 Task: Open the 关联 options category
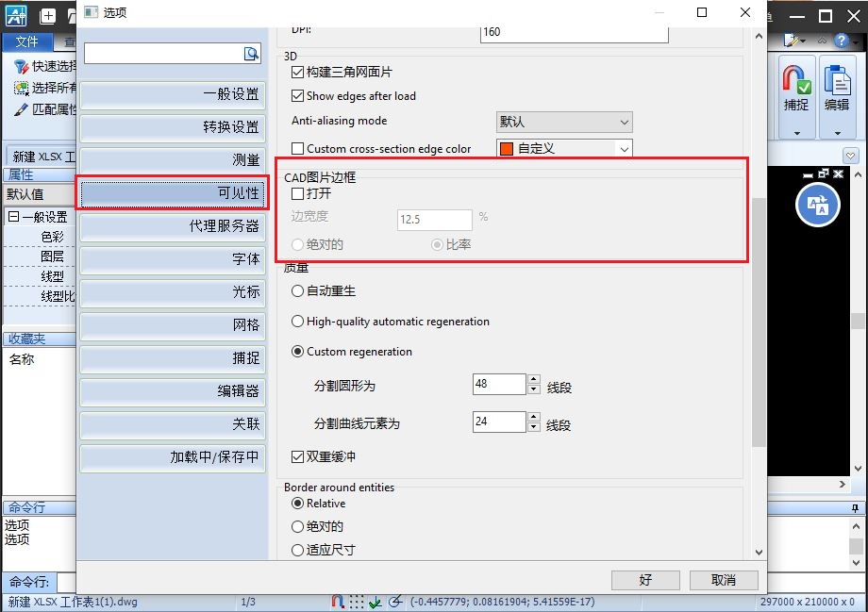click(x=173, y=424)
